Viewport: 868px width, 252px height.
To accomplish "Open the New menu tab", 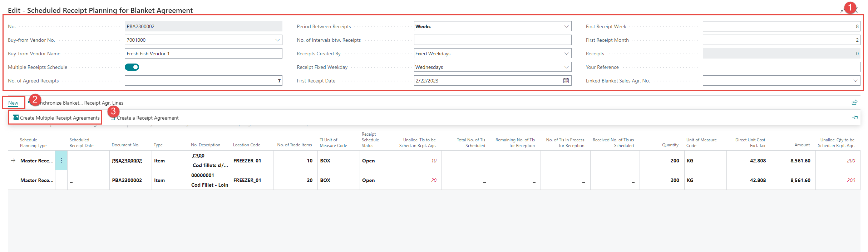I will pyautogui.click(x=13, y=103).
